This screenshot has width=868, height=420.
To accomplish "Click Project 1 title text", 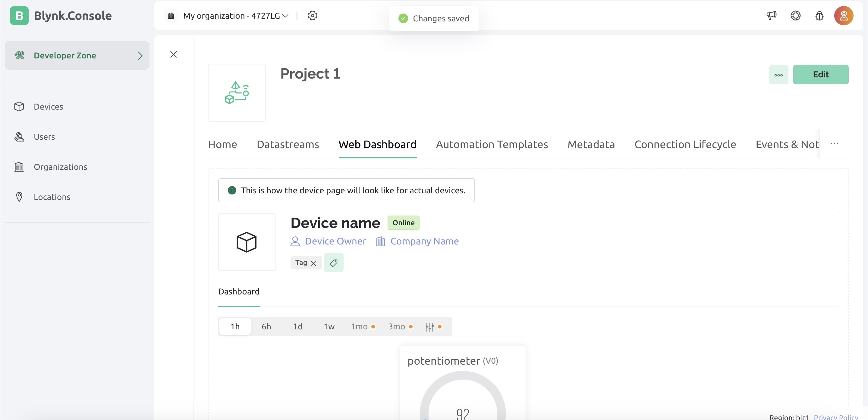I will (x=310, y=74).
